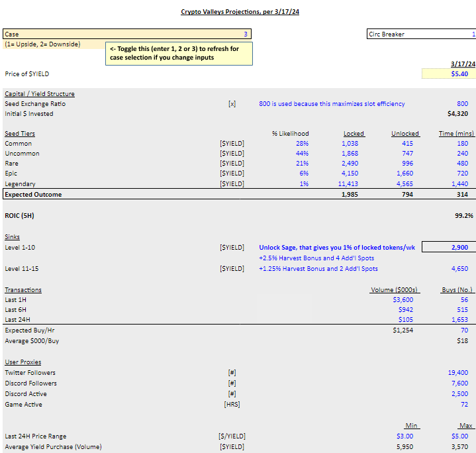The image size is (476, 453).
Task: Click the Last 6H volume $942
Action: pyautogui.click(x=406, y=310)
